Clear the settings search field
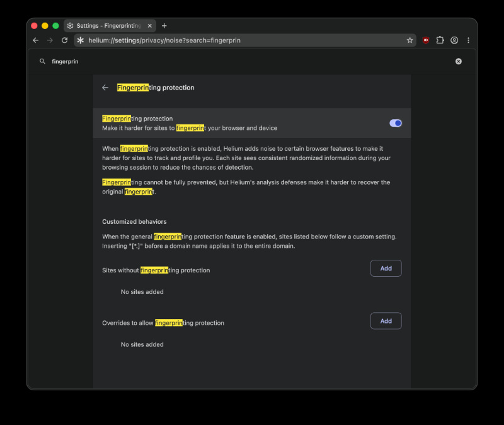The height and width of the screenshot is (425, 504). [x=459, y=61]
